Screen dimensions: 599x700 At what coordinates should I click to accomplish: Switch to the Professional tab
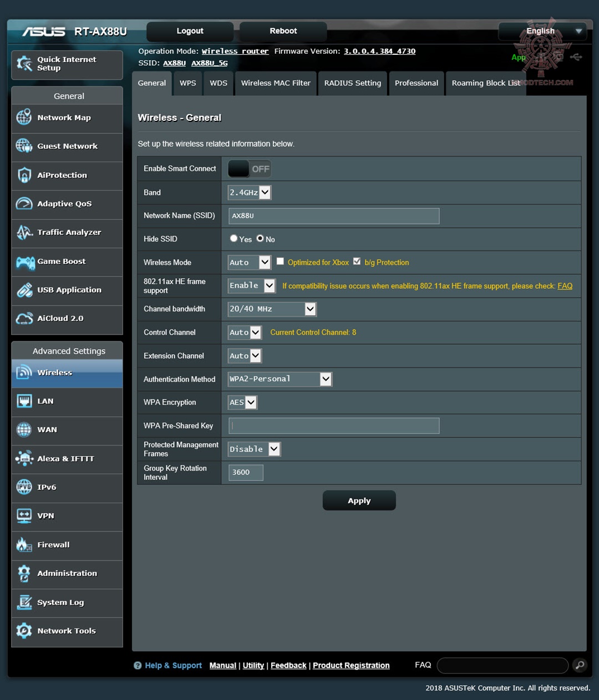(x=417, y=83)
